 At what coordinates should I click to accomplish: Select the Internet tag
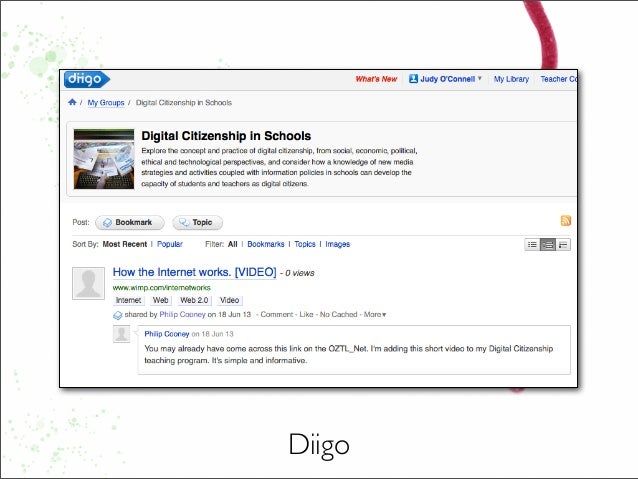pos(129,300)
